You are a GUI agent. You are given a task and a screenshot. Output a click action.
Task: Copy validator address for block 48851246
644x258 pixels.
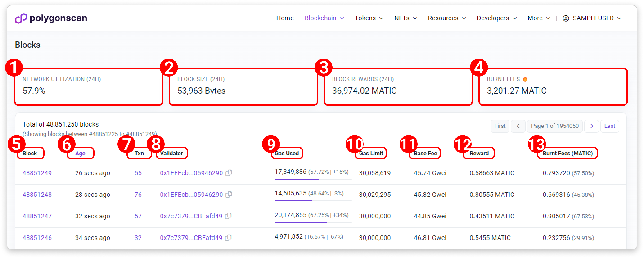click(228, 238)
